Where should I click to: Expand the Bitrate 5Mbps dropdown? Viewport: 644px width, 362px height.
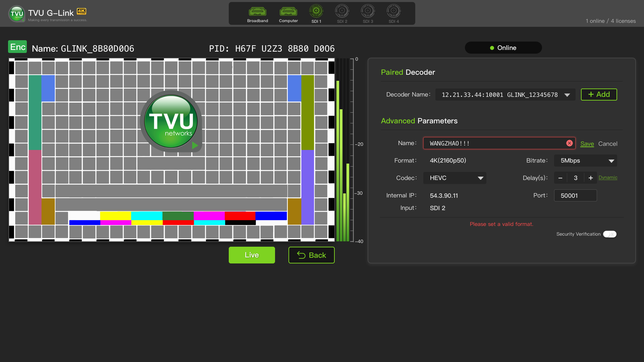point(585,161)
